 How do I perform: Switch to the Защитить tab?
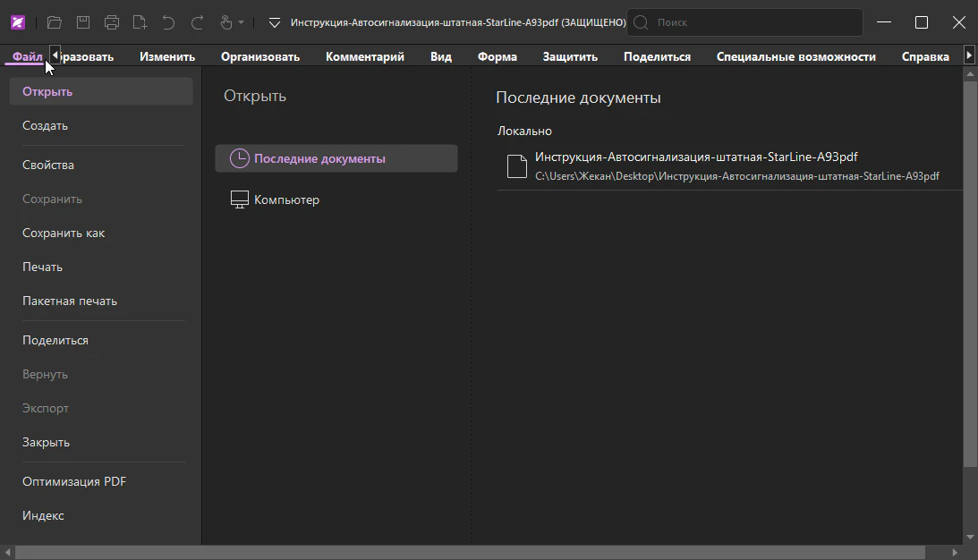click(570, 56)
